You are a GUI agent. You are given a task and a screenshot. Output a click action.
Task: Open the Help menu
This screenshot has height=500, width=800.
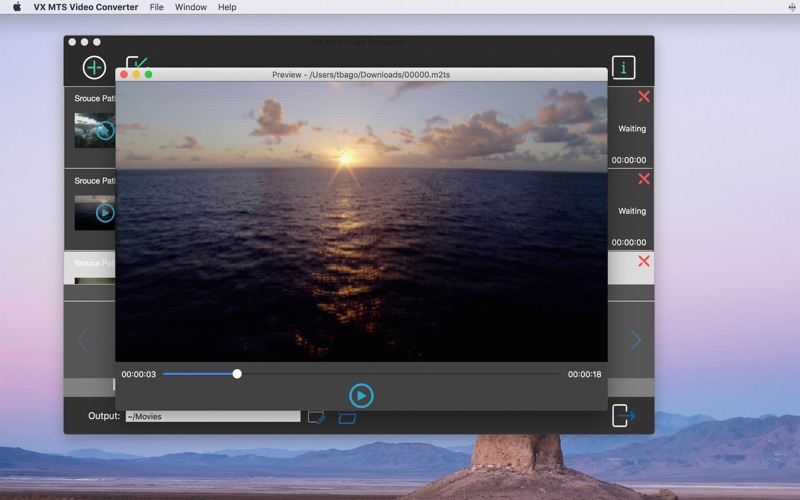227,7
